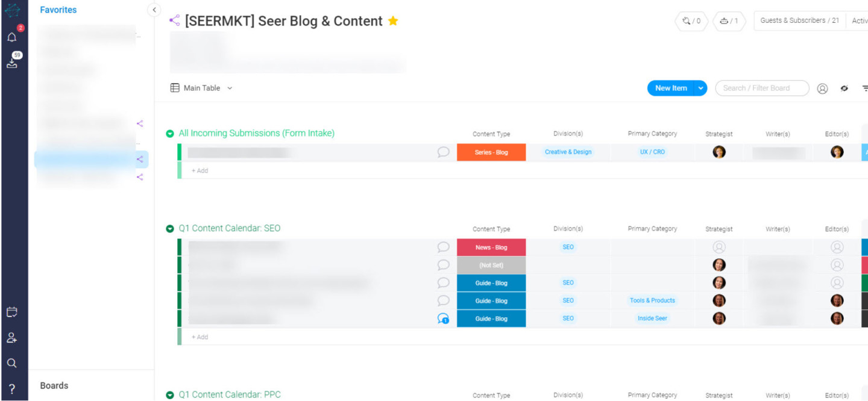Open the New Item dropdown arrow
The height and width of the screenshot is (401, 868).
700,88
